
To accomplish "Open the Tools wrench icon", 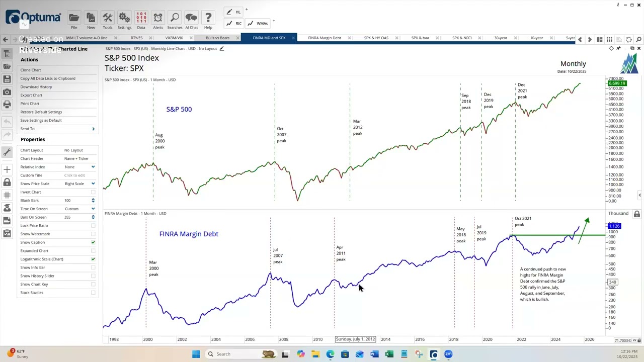I will pos(108,18).
